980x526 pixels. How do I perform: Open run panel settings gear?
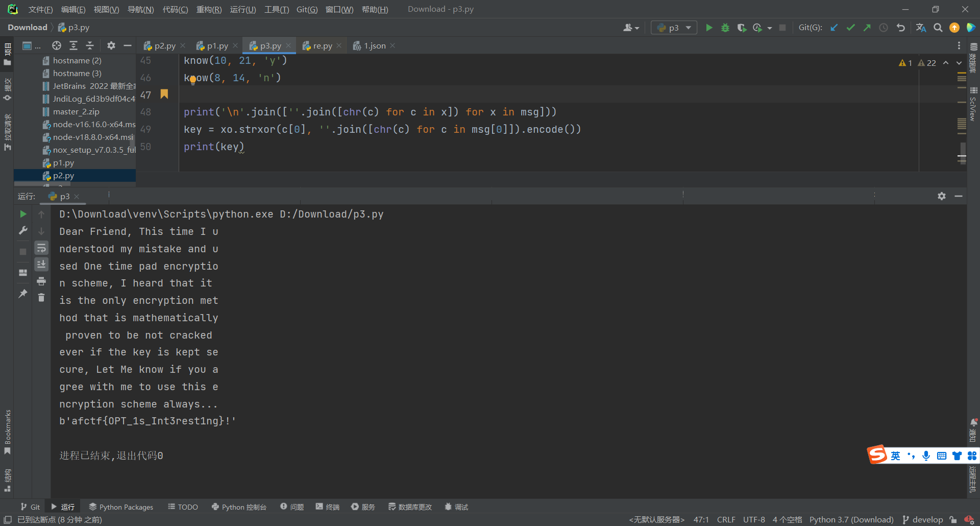click(x=942, y=196)
